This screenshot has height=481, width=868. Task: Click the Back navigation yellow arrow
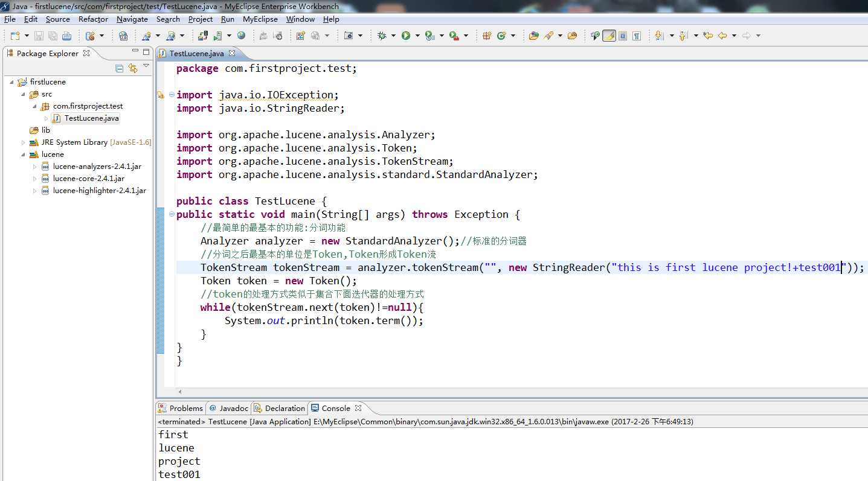[722, 36]
